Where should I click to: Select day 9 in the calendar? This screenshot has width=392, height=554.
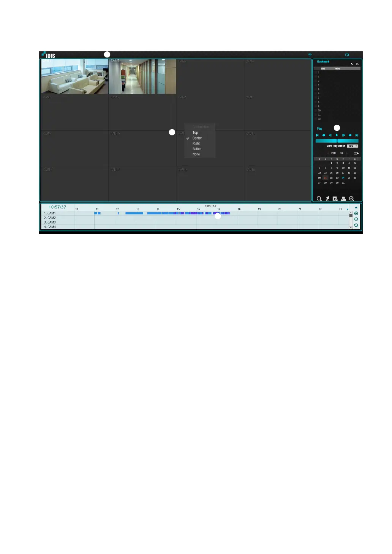(337, 168)
